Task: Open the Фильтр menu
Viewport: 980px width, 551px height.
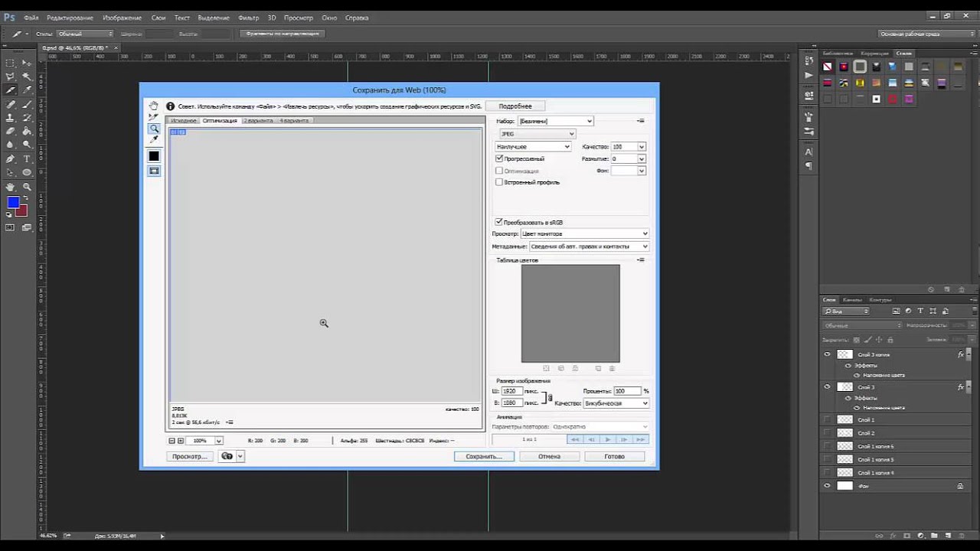Action: click(x=249, y=18)
